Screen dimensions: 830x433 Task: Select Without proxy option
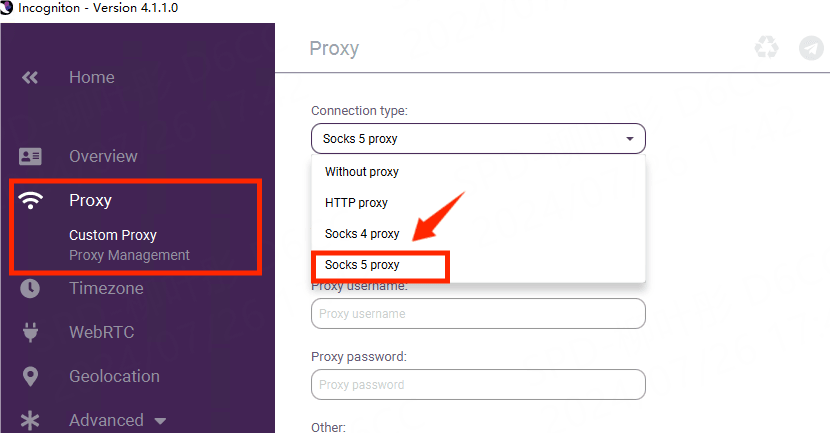[362, 172]
